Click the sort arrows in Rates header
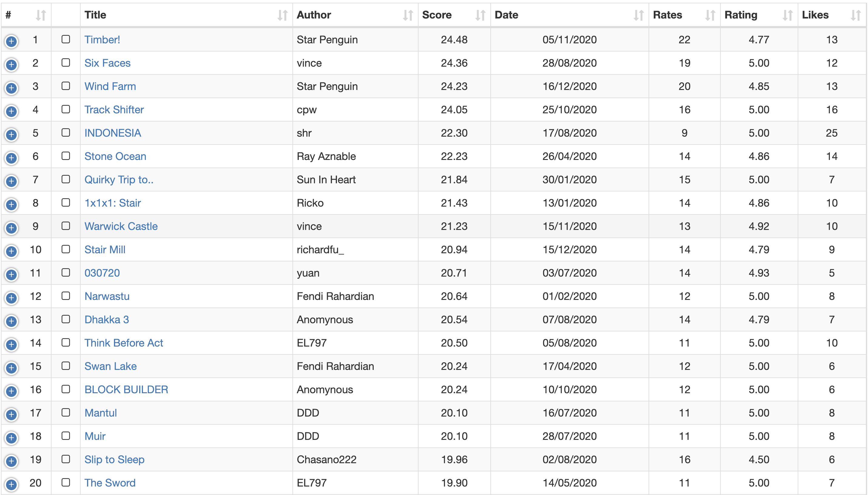 pos(710,15)
